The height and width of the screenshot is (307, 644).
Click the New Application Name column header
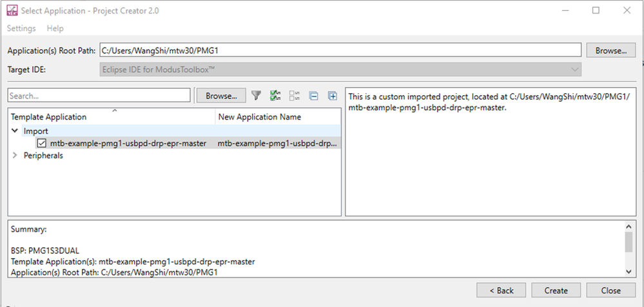pos(278,117)
